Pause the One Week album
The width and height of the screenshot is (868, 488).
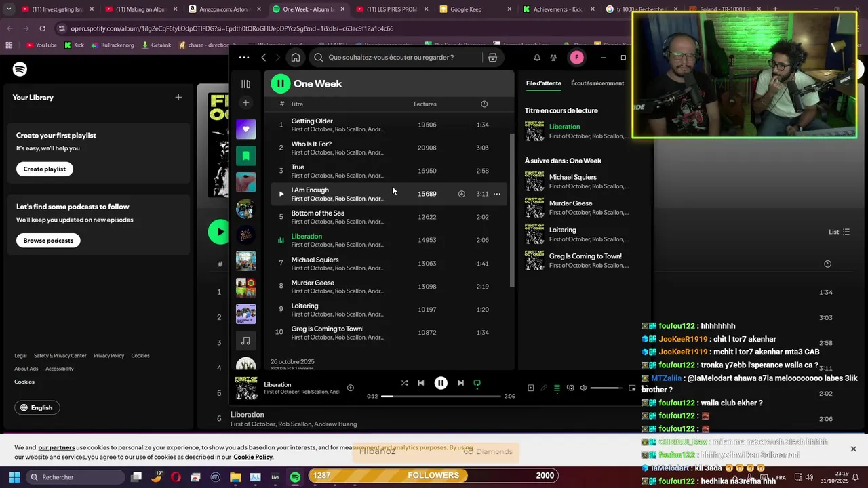[x=281, y=83]
